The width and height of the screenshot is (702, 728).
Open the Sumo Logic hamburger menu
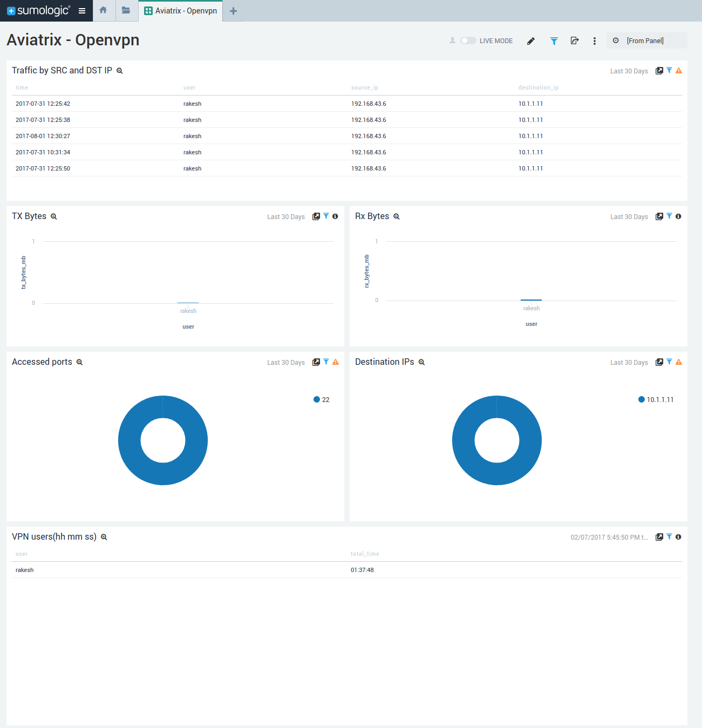coord(82,11)
